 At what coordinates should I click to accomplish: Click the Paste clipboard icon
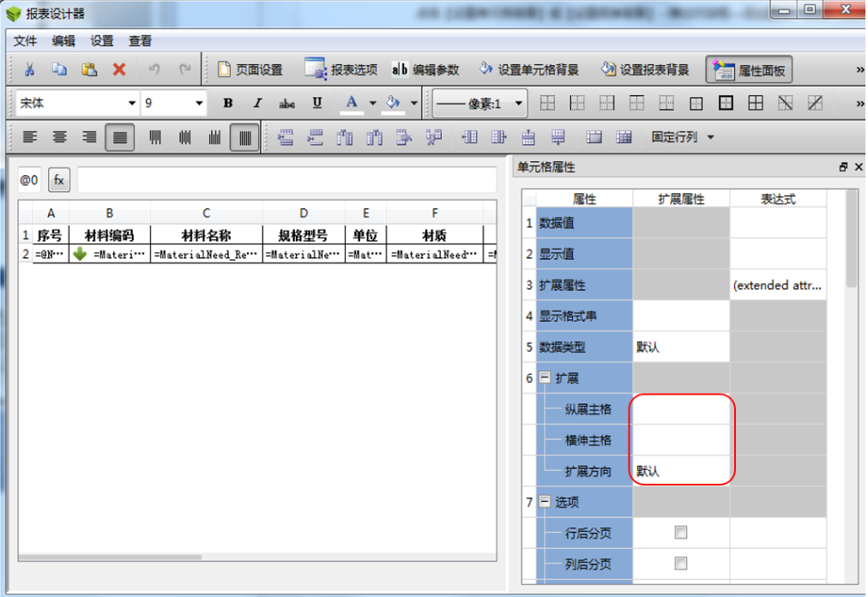click(x=89, y=69)
